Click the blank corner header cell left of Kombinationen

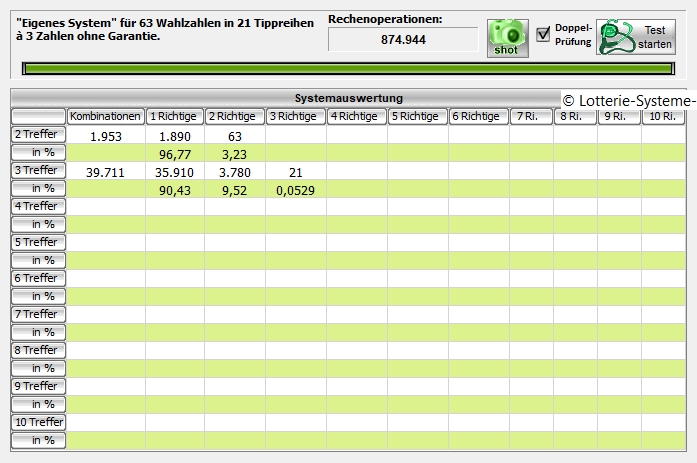(x=38, y=116)
